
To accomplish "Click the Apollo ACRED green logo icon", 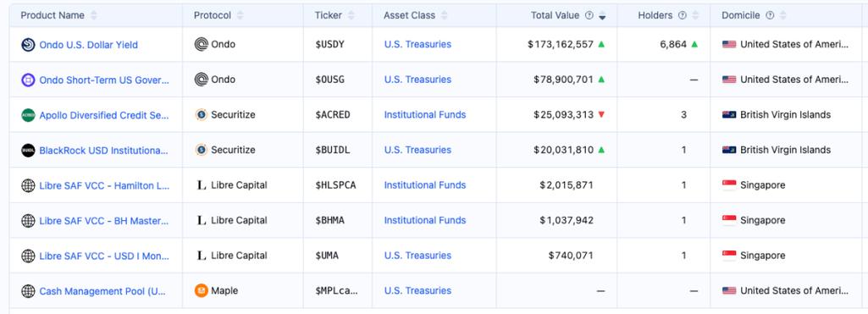I will point(28,115).
